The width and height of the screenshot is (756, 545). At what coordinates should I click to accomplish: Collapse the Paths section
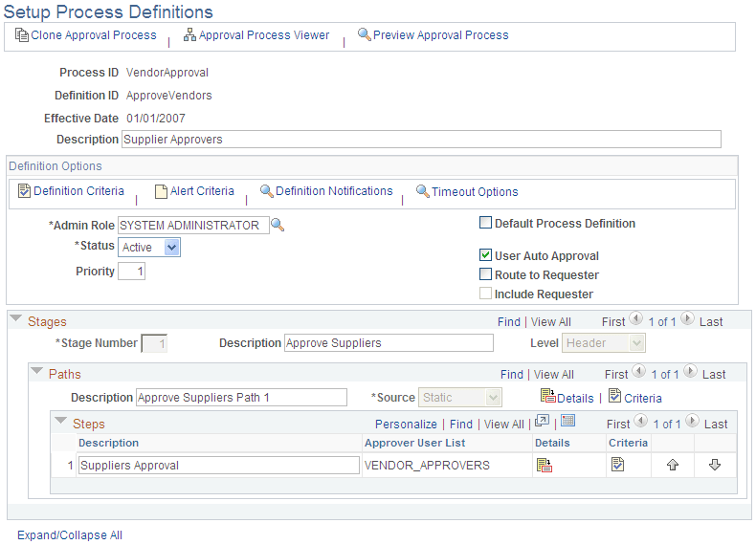click(36, 371)
